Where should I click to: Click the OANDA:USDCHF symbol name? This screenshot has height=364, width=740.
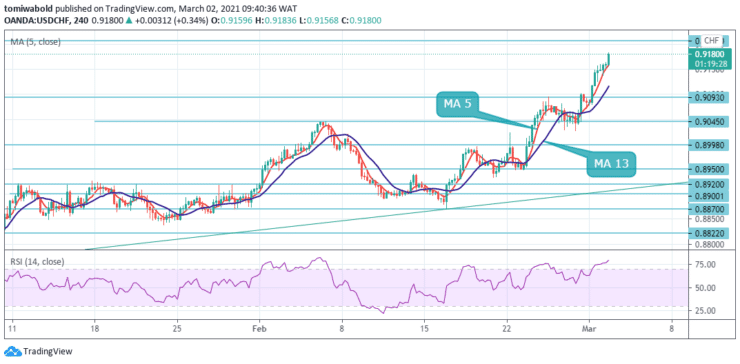[34, 21]
